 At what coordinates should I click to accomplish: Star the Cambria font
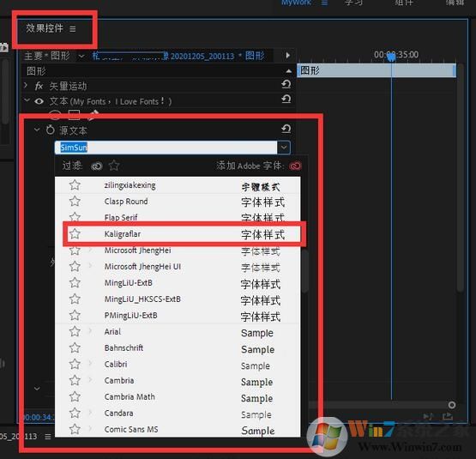point(75,380)
